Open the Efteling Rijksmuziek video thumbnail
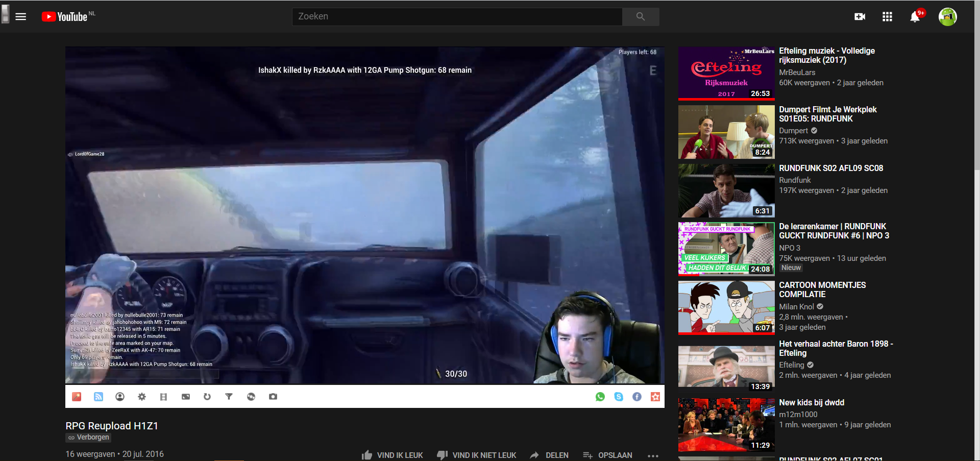 [x=726, y=74]
